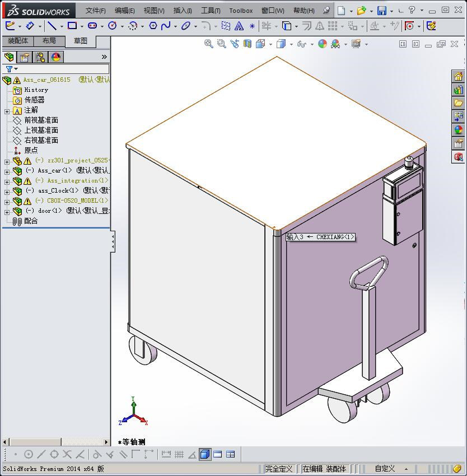Select the 上视基准面 plane

tap(41, 130)
